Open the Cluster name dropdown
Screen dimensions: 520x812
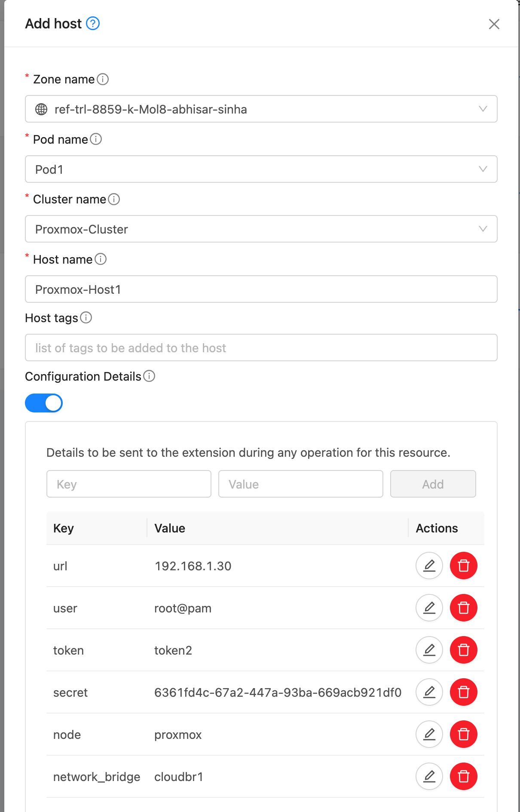click(x=261, y=229)
